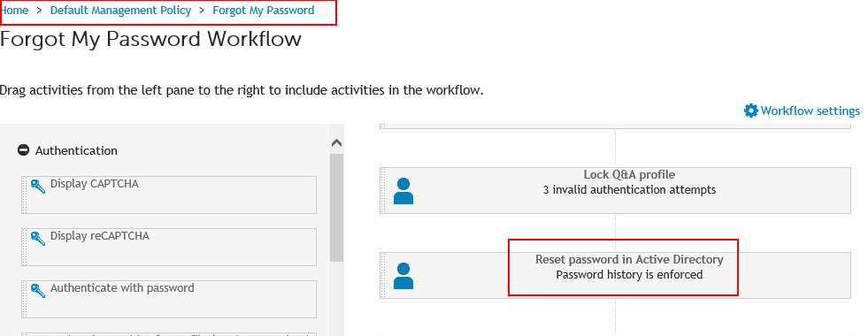Click the Workflow settings gear icon
The height and width of the screenshot is (336, 868).
tap(750, 111)
